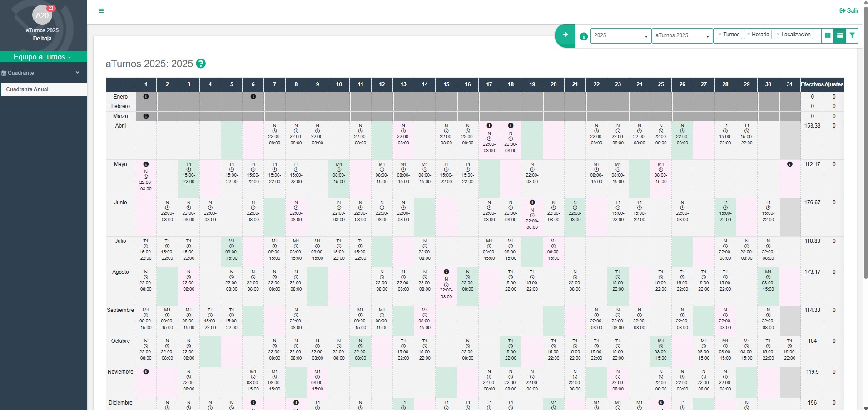Click the Efectivas column header
Image resolution: width=868 pixels, height=410 pixels.
tap(812, 84)
